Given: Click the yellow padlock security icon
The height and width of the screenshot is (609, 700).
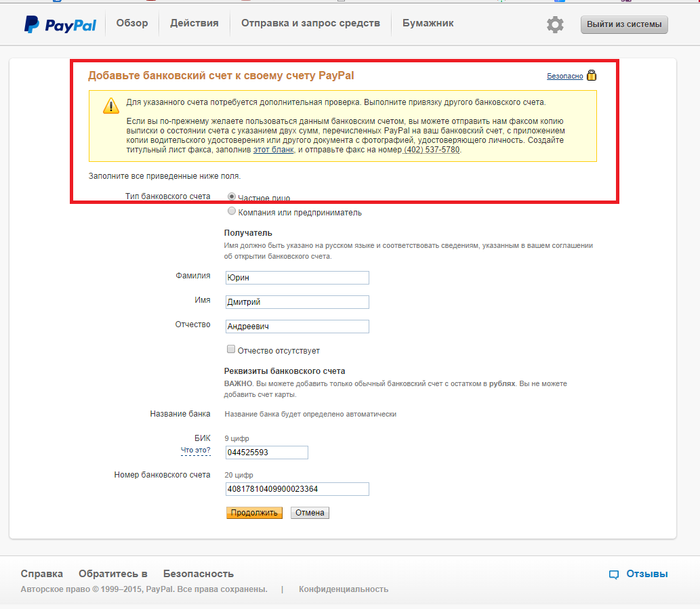Looking at the screenshot, I should 591,75.
